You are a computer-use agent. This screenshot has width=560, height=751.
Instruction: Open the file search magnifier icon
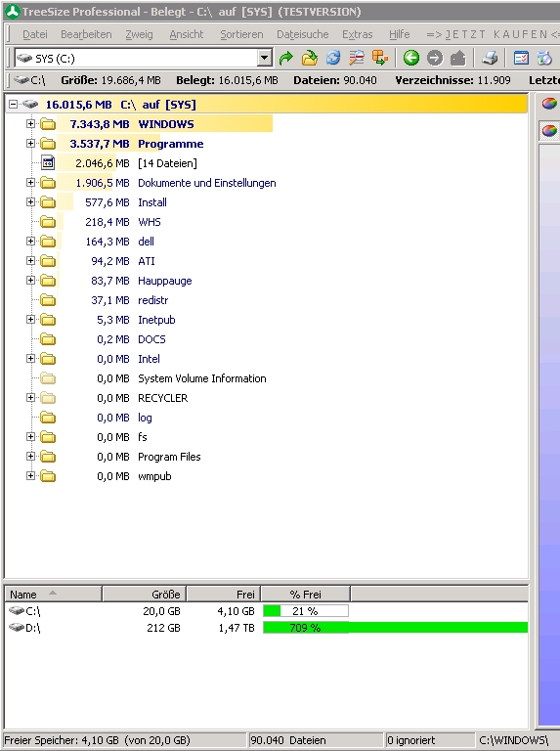pyautogui.click(x=356, y=59)
